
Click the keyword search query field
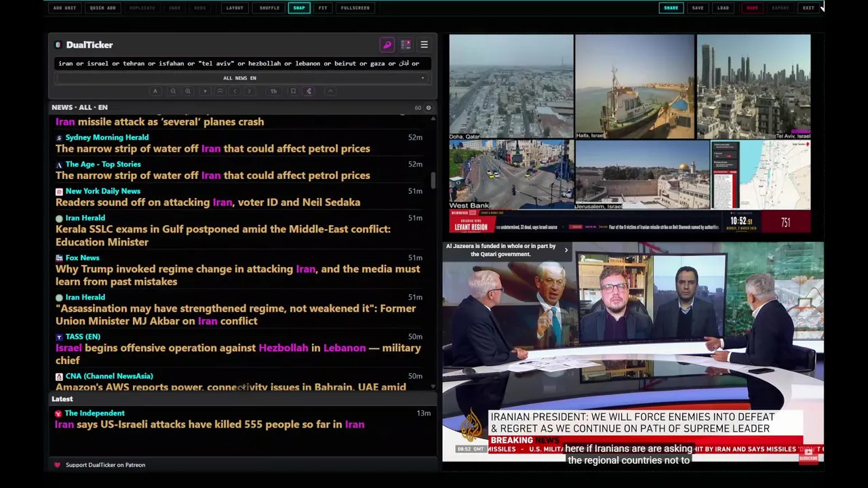tap(242, 63)
